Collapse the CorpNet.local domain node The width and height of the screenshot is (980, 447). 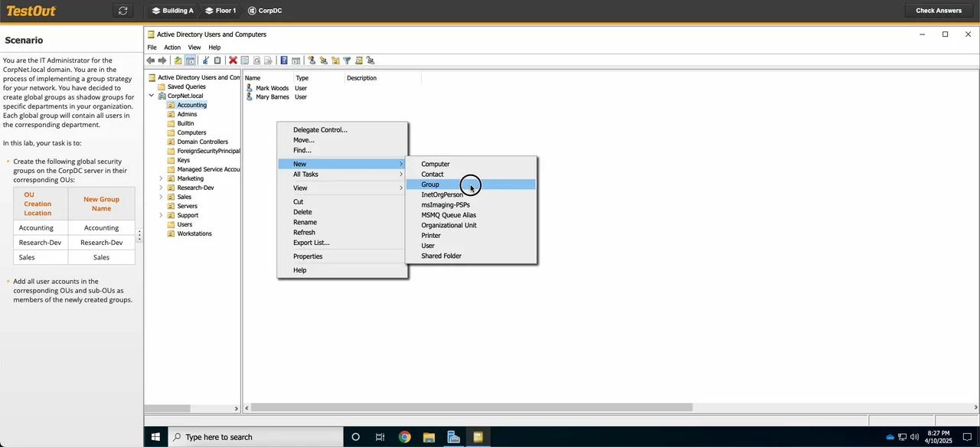coord(152,96)
